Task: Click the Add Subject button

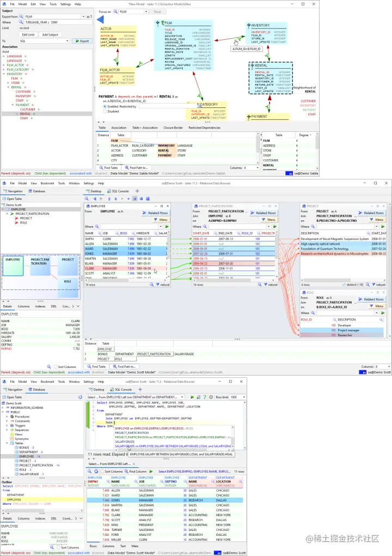Action: click(x=50, y=35)
